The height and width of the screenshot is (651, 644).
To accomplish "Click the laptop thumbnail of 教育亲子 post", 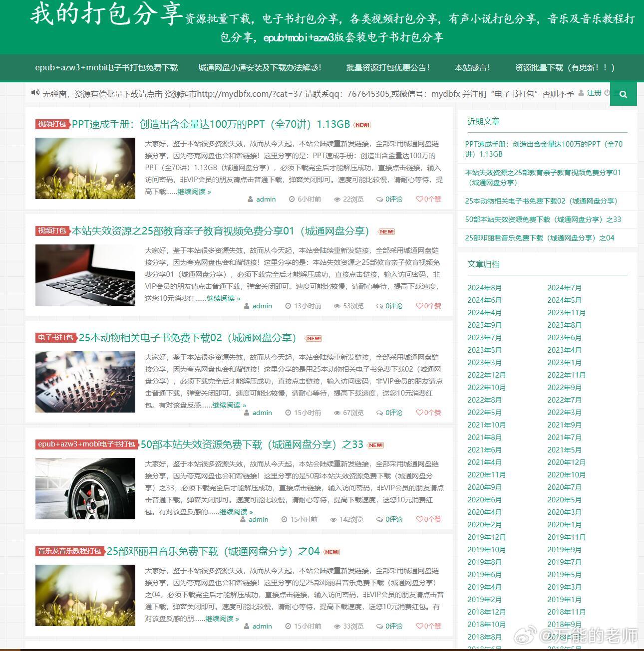I will 85,275.
